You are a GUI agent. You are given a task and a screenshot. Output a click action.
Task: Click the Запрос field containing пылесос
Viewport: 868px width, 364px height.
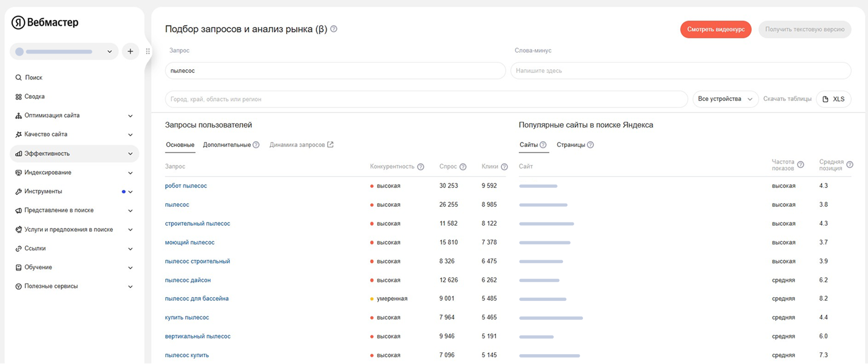(335, 71)
